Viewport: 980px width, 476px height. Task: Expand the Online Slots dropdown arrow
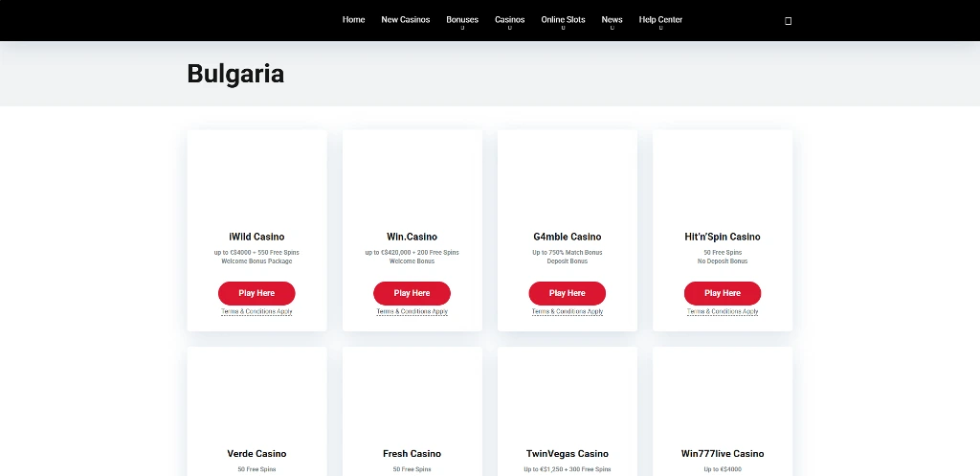pyautogui.click(x=563, y=28)
